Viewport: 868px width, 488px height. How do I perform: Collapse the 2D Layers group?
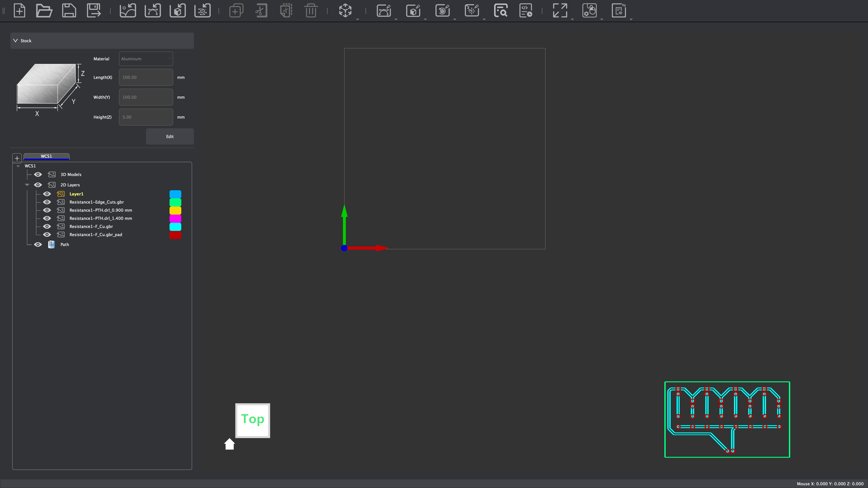click(27, 185)
